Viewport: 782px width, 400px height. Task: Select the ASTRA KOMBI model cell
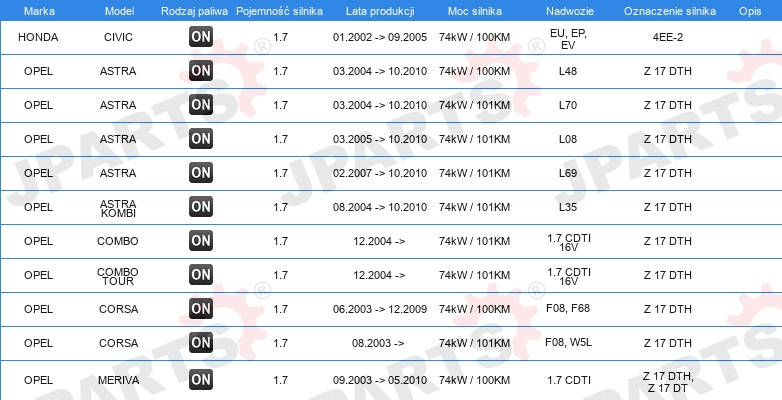point(118,208)
